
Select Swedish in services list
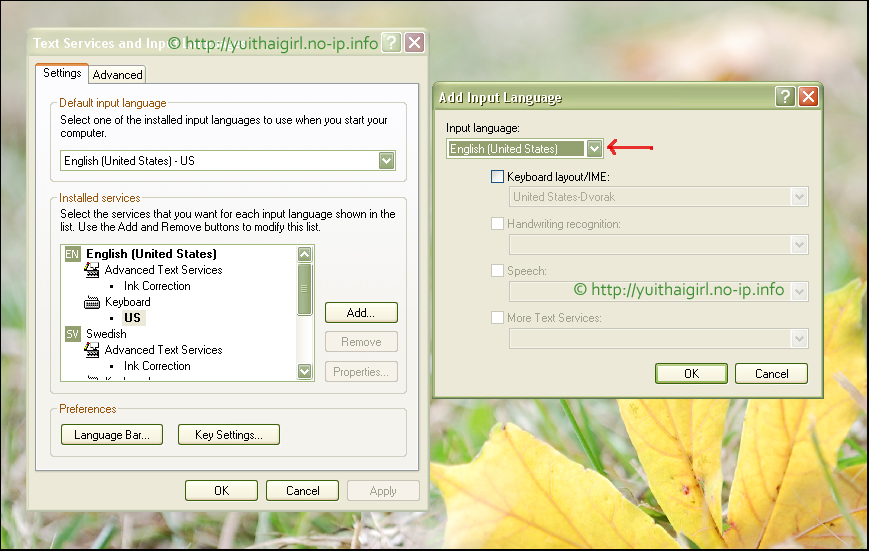[x=106, y=334]
